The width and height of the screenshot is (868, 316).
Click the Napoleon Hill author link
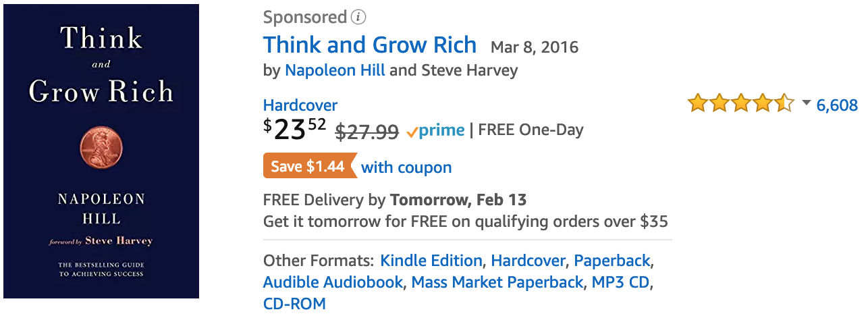pyautogui.click(x=335, y=70)
